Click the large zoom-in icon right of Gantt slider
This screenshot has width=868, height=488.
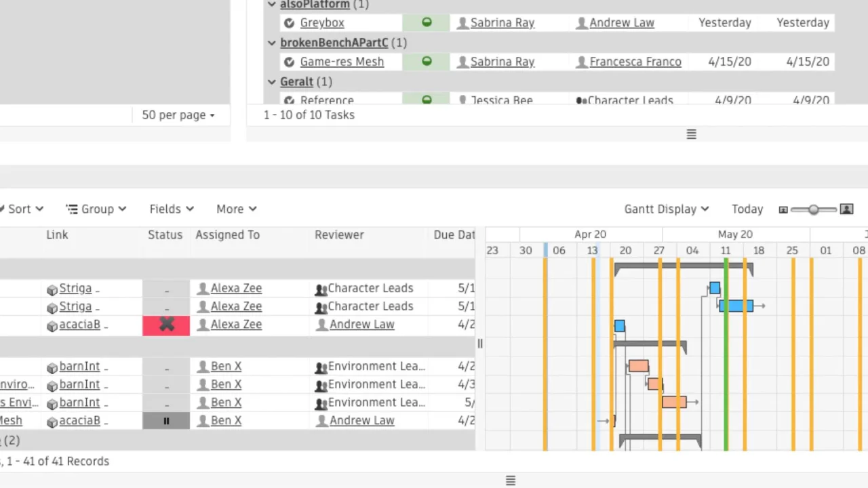[x=846, y=209]
